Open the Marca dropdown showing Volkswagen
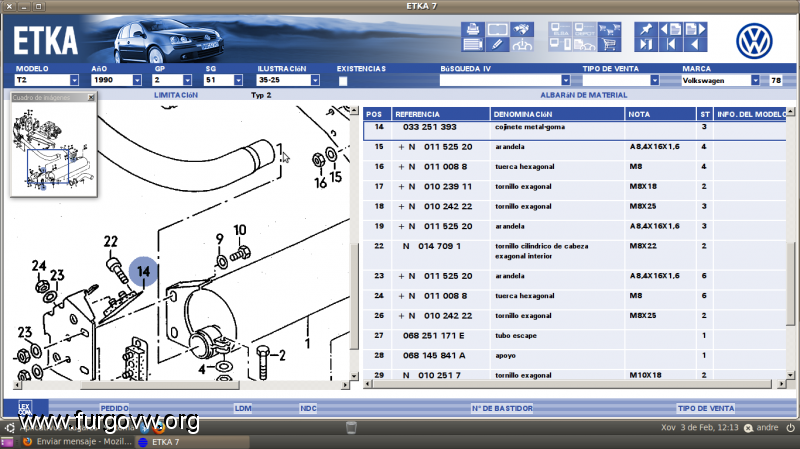The image size is (800, 449). pos(755,80)
